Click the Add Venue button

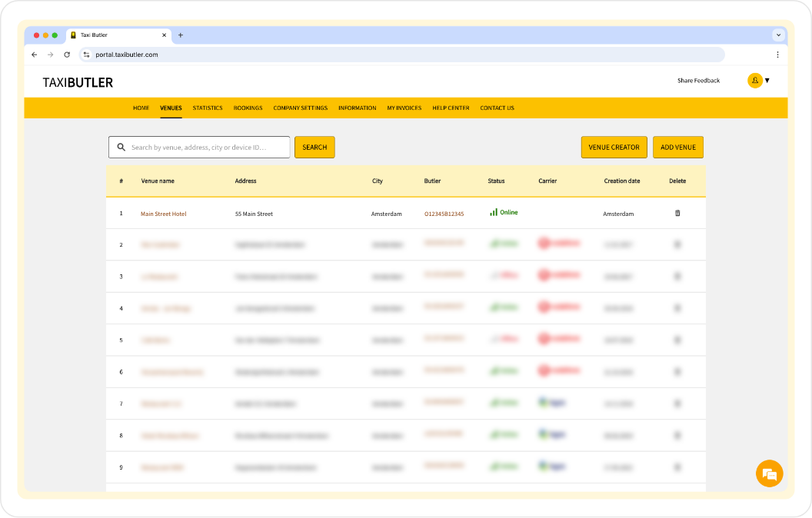tap(677, 148)
